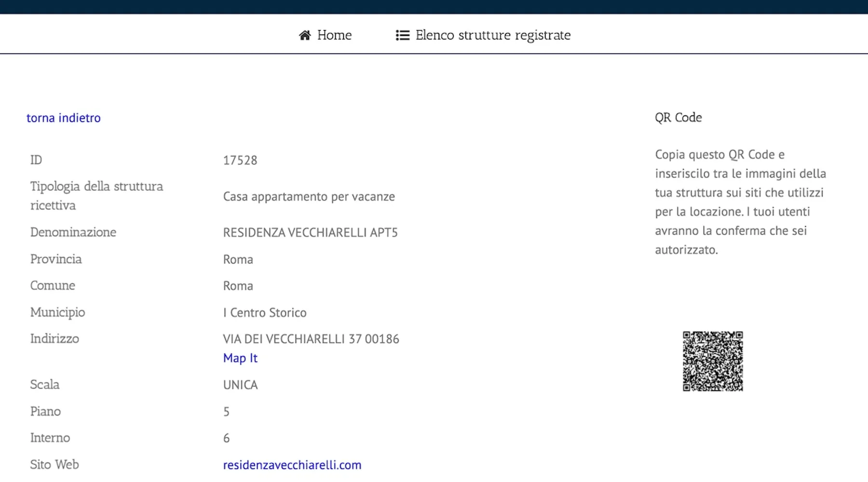Image resolution: width=868 pixels, height=482 pixels.
Task: Click the Interno label
Action: coord(50,438)
